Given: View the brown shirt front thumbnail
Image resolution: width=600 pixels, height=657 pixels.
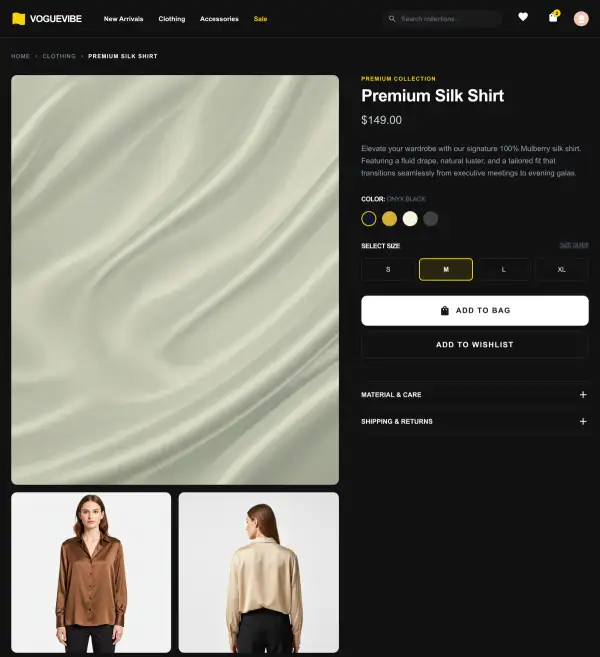Looking at the screenshot, I should [91, 572].
